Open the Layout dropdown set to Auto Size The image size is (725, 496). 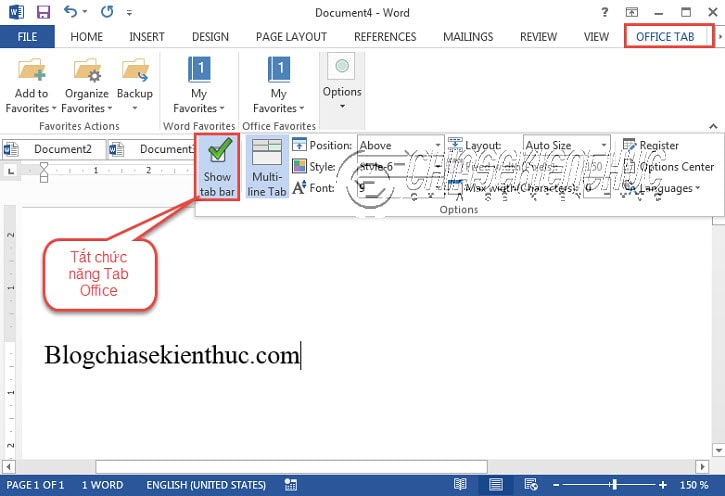tap(566, 145)
